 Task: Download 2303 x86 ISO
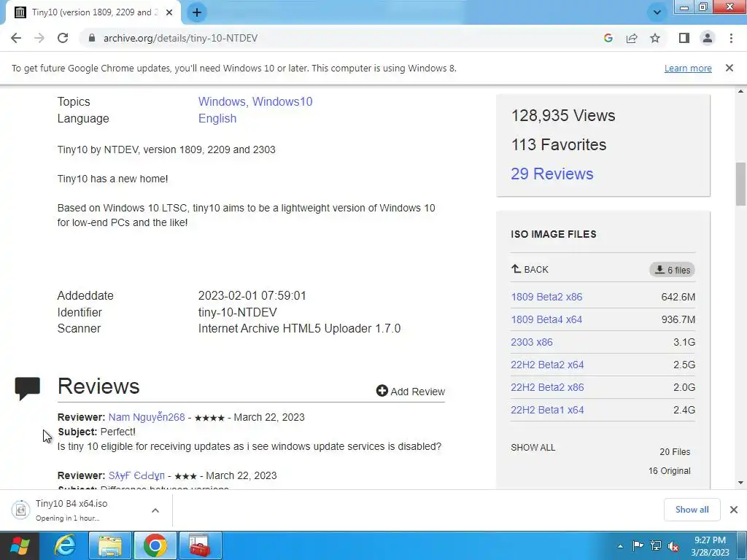point(532,342)
